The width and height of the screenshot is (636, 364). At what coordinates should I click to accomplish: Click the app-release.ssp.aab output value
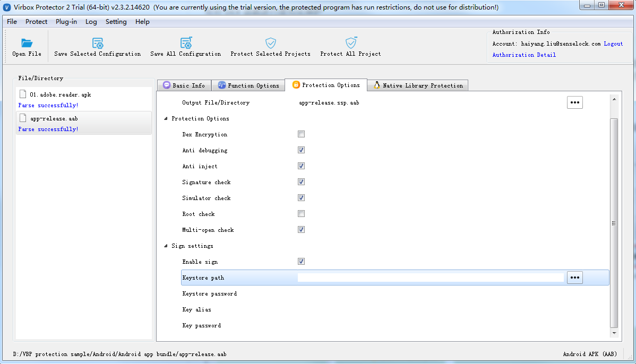click(329, 102)
